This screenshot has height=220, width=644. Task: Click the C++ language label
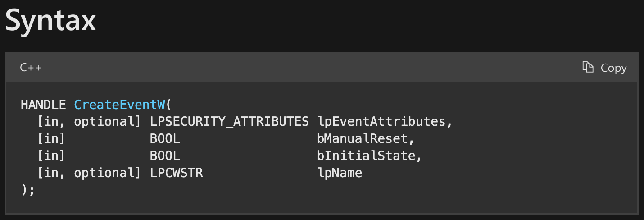click(x=31, y=68)
